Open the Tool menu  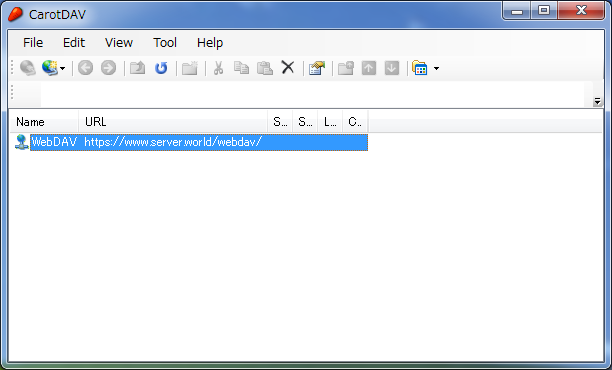point(165,42)
